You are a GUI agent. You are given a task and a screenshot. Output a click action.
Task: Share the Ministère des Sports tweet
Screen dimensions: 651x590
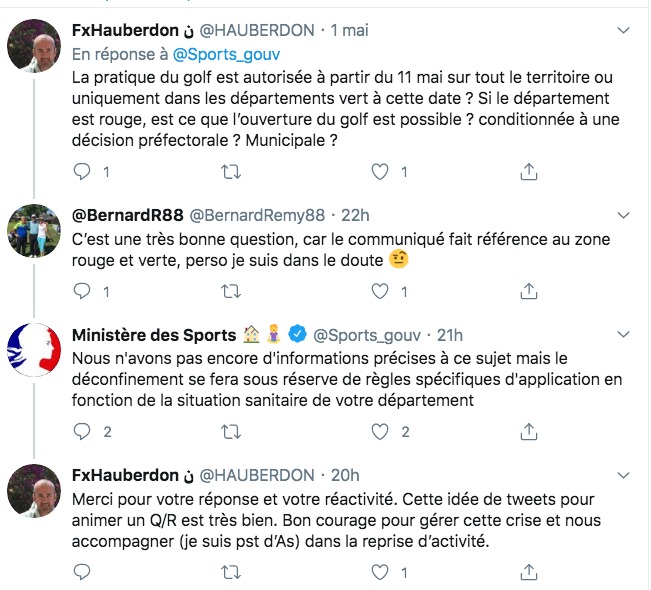[527, 432]
